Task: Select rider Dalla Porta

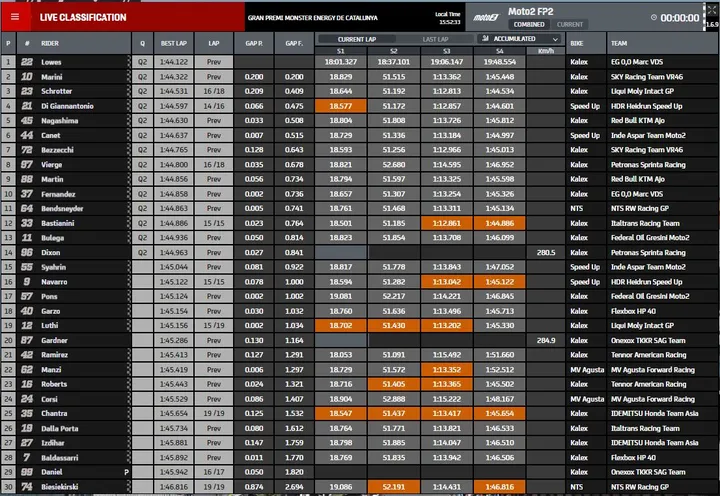Action: pos(60,428)
